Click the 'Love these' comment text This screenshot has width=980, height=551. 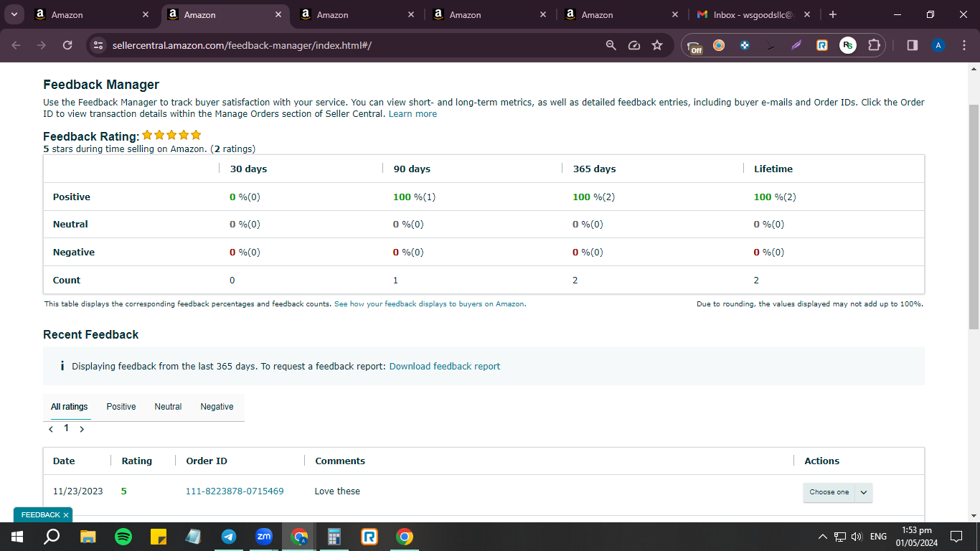[x=337, y=491]
